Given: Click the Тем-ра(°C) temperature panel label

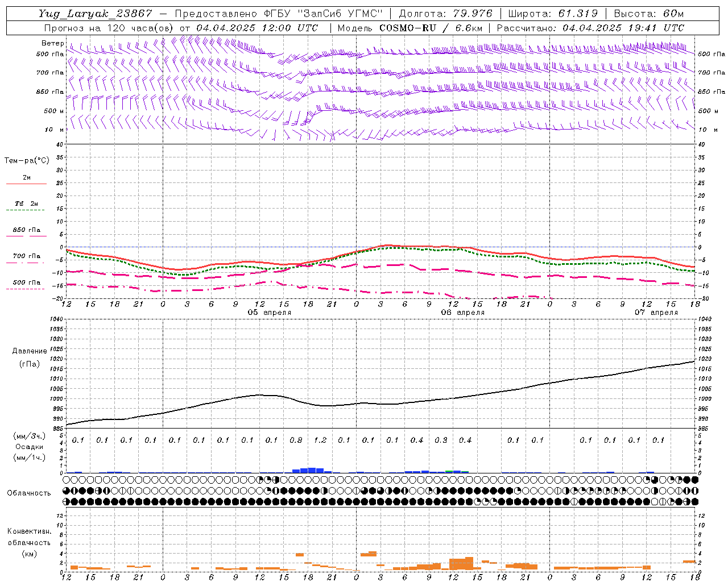Looking at the screenshot, I should (27, 161).
